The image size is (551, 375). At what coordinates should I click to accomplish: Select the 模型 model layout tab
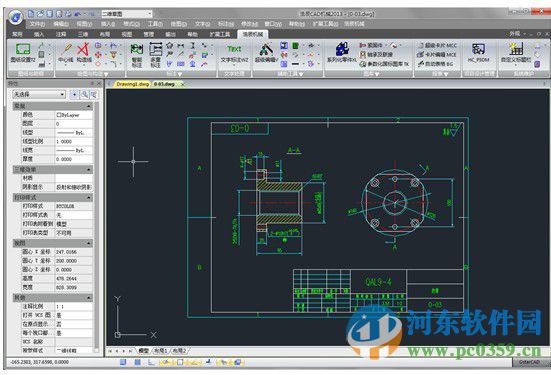pos(143,351)
